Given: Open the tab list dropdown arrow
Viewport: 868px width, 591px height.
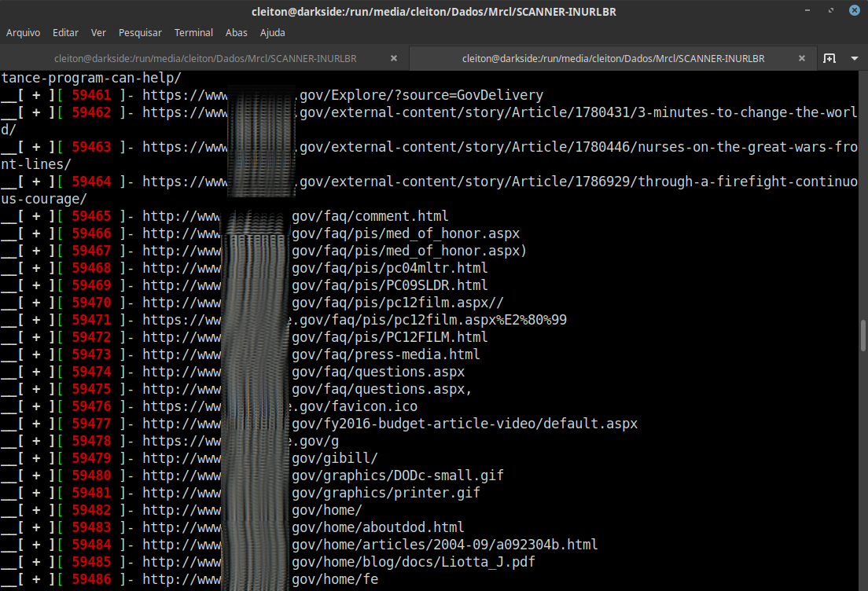Looking at the screenshot, I should tap(855, 57).
